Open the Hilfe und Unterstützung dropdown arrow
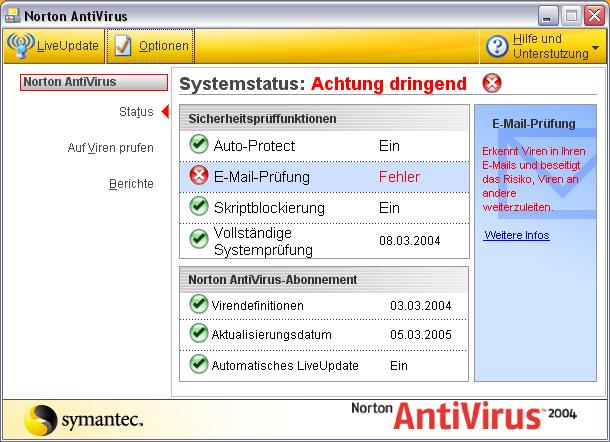The height and width of the screenshot is (442, 610). tap(596, 47)
